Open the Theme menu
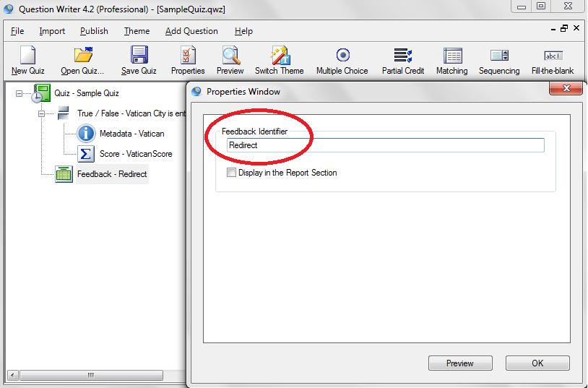Screen dimensions: 588x388 pos(137,31)
